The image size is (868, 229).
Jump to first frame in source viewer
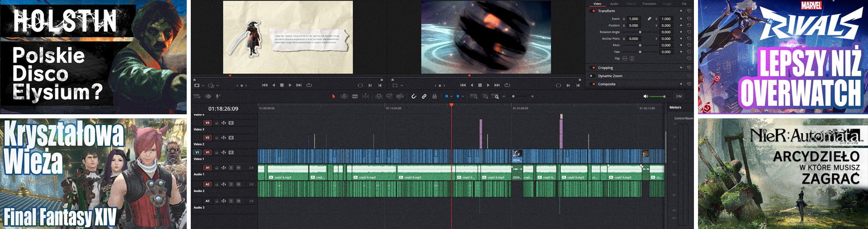tap(265, 85)
